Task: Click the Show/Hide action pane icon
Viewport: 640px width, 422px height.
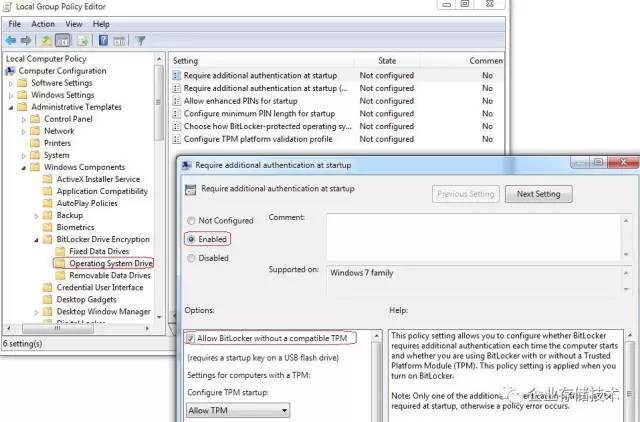Action: 119,40
